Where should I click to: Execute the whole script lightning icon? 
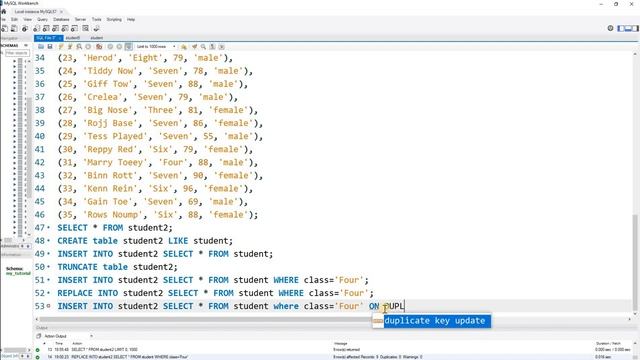click(x=61, y=47)
